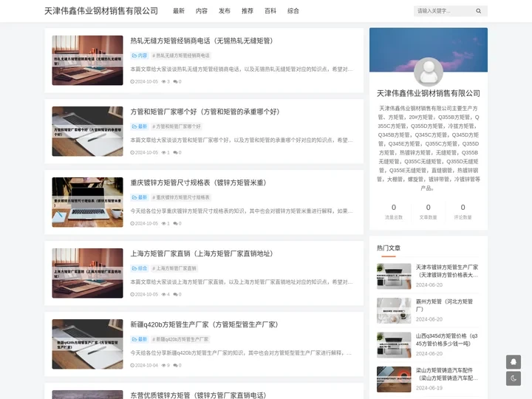Open the 综合 navigation menu item
The width and height of the screenshot is (532, 399).
tap(293, 11)
